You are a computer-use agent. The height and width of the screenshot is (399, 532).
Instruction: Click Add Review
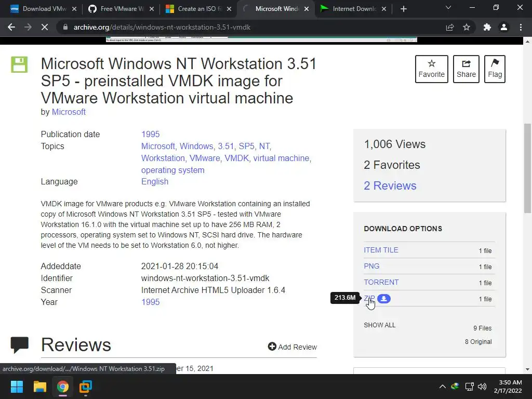click(292, 347)
